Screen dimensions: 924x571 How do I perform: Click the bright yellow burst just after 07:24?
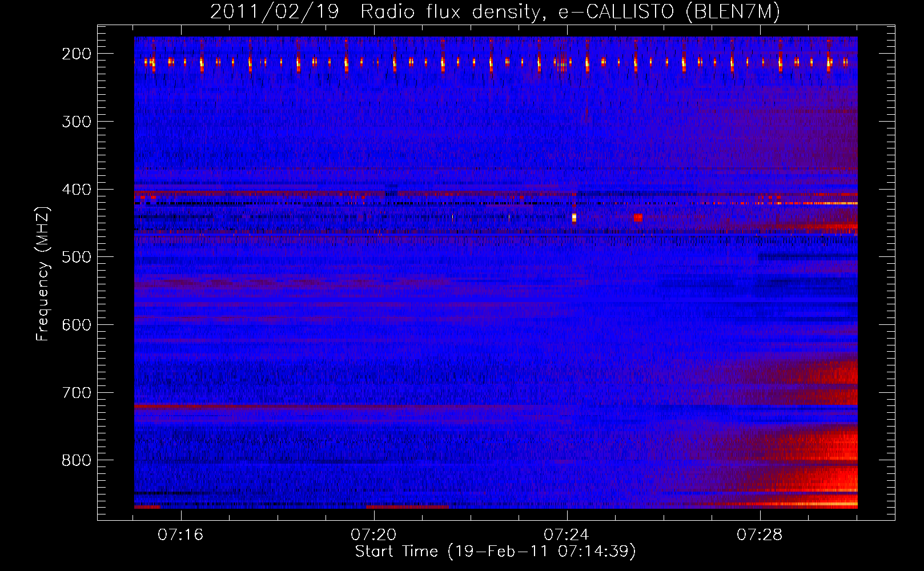(x=574, y=218)
